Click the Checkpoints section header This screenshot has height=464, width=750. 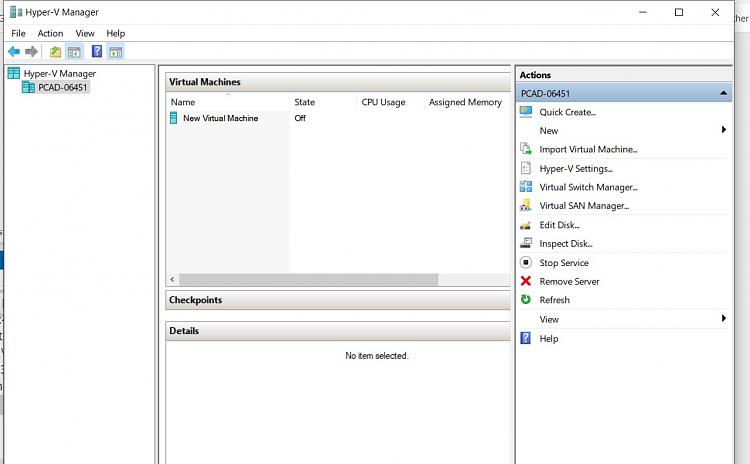click(x=338, y=300)
